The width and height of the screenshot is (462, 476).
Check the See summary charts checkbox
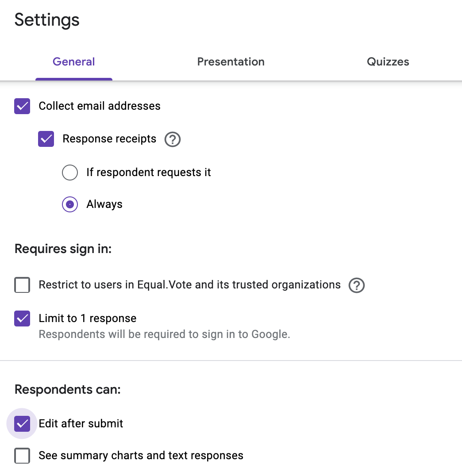pos(22,456)
